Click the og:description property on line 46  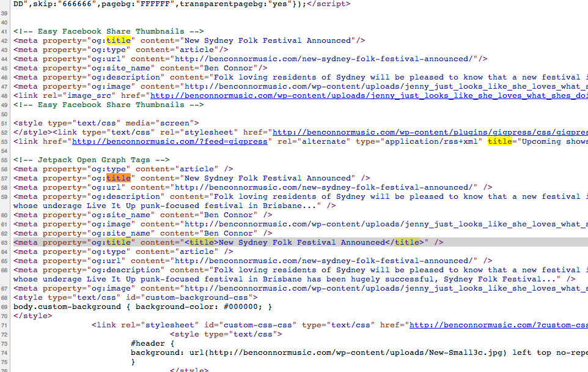[x=126, y=77]
